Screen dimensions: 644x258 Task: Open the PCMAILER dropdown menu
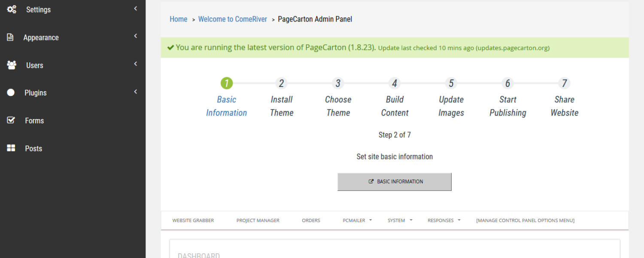coord(357,220)
